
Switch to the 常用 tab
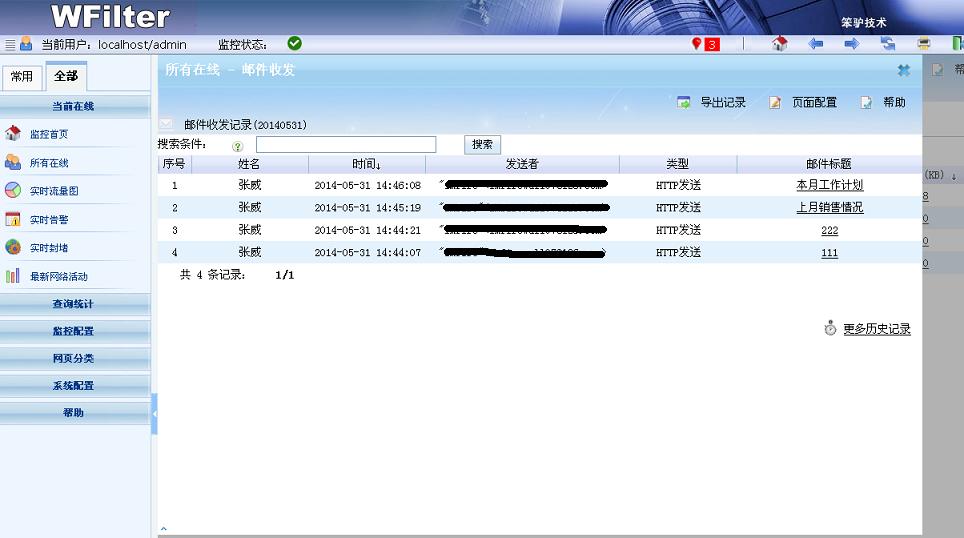[x=22, y=77]
